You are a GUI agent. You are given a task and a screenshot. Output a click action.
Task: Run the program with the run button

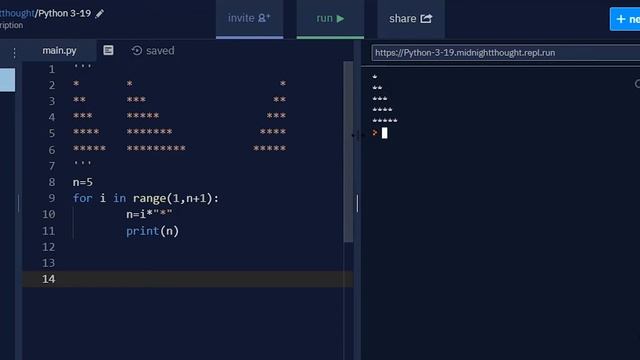click(330, 19)
